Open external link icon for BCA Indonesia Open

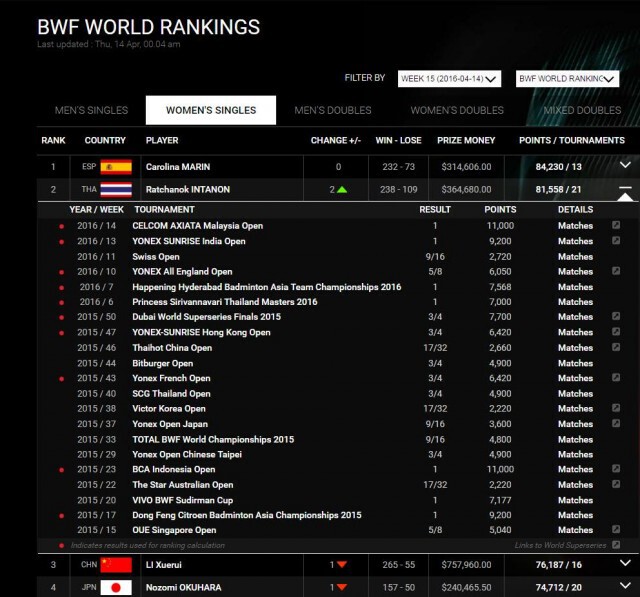(616, 468)
